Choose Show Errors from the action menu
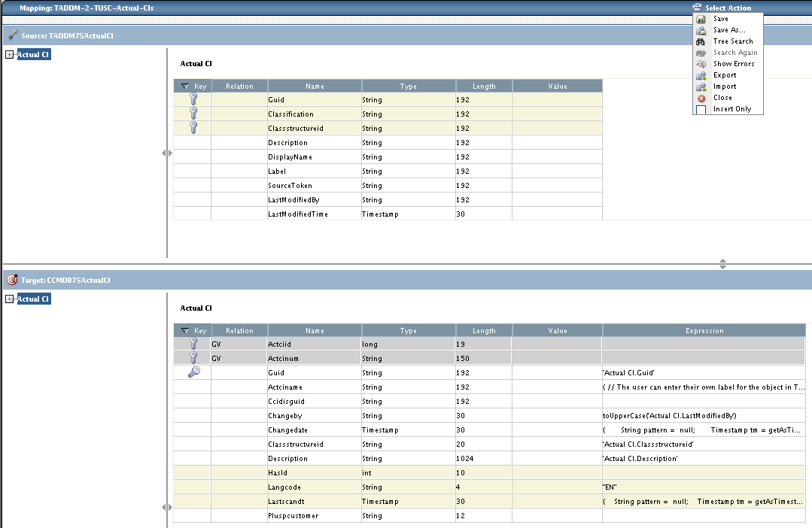The image size is (812, 528). pos(734,64)
